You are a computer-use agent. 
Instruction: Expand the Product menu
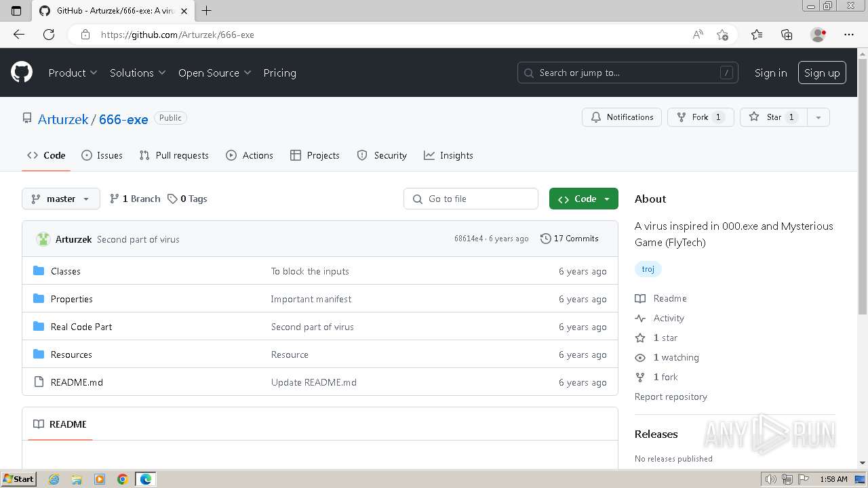pos(73,73)
